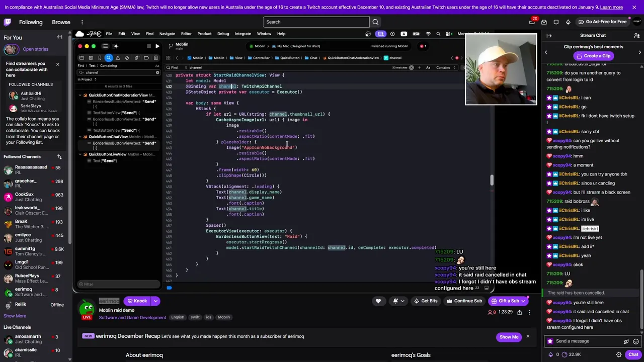The width and height of the screenshot is (644, 362).
Task: Open chat settings gear
Action: [x=619, y=354]
